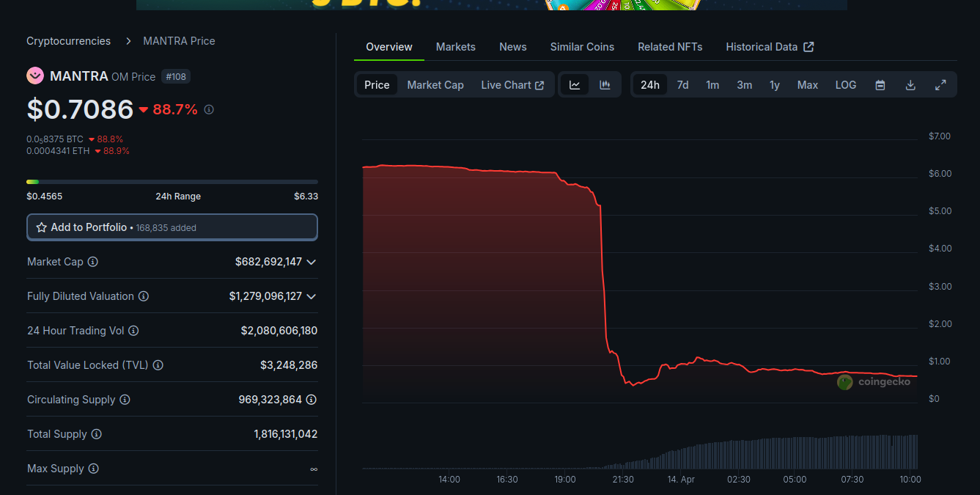Click the $6.33 range high value
The width and height of the screenshot is (980, 495).
(x=306, y=197)
